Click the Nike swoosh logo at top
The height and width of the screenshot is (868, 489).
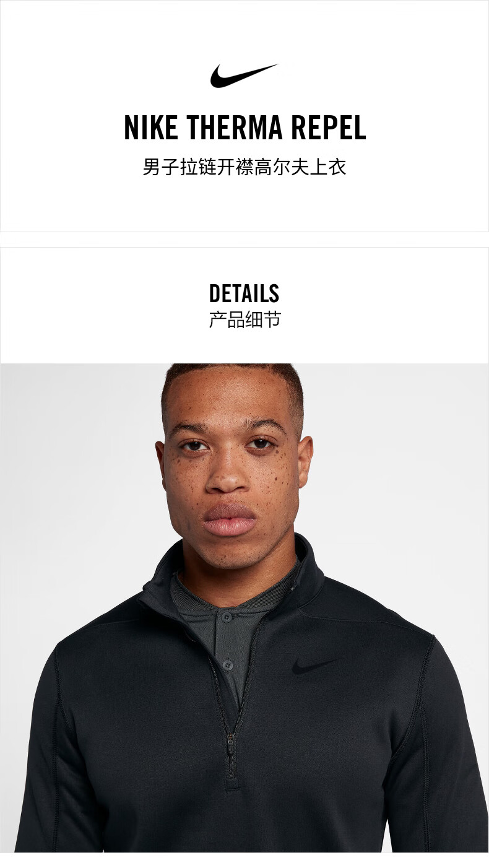pos(244,76)
